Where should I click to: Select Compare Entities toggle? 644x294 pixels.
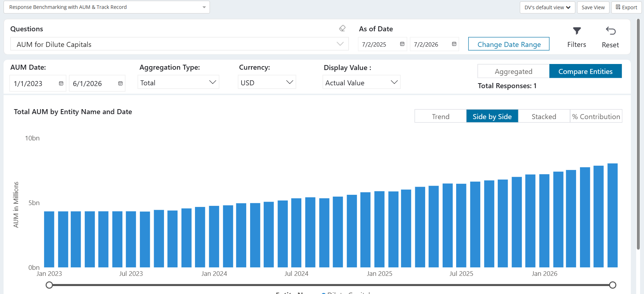point(586,71)
